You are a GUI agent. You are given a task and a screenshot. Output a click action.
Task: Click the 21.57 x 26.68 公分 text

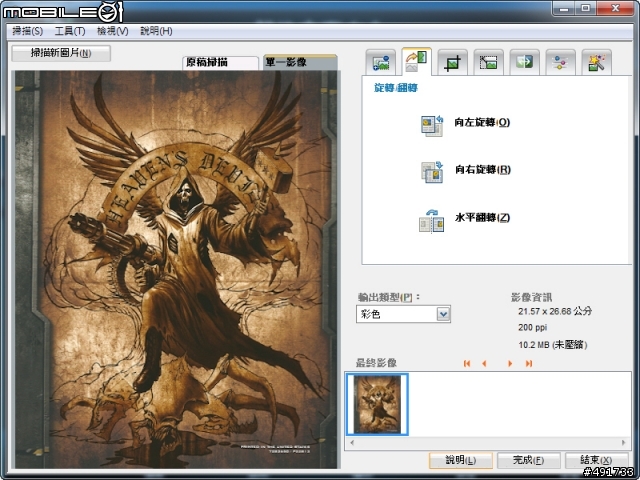555,311
